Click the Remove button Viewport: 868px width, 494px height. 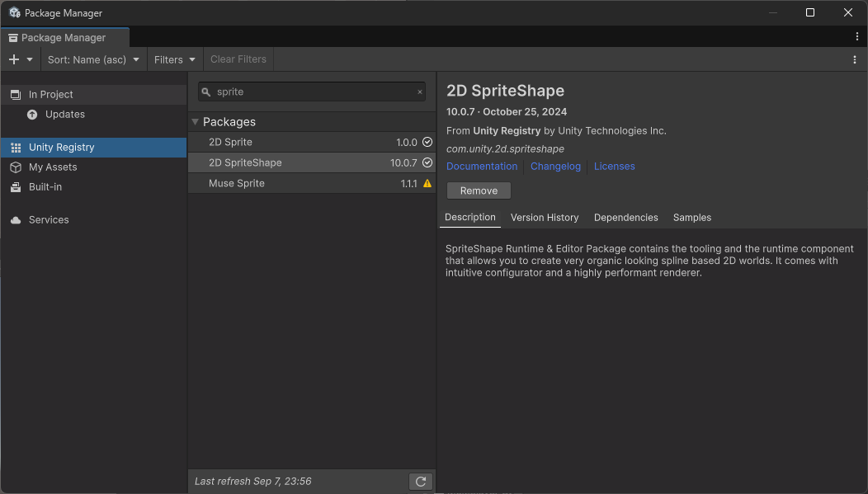tap(479, 191)
